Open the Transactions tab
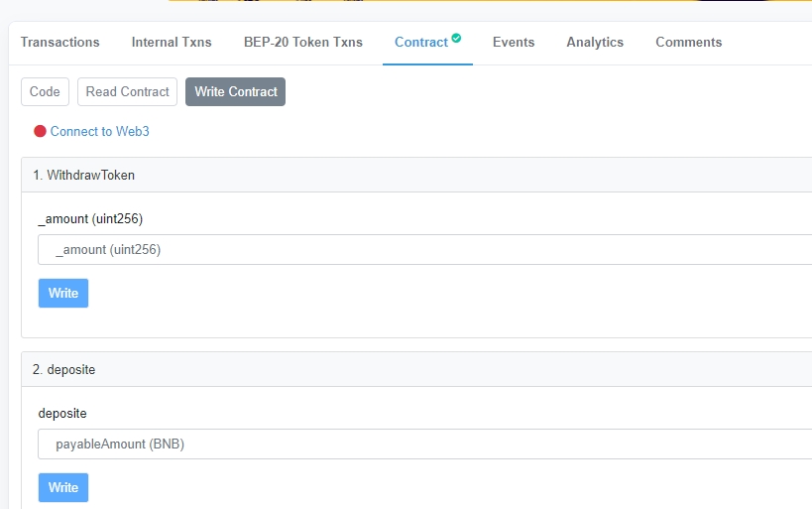The height and width of the screenshot is (509, 812). (x=59, y=43)
